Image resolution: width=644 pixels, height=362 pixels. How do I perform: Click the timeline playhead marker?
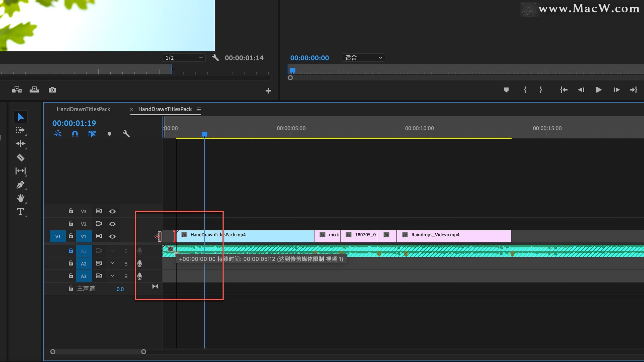[204, 134]
